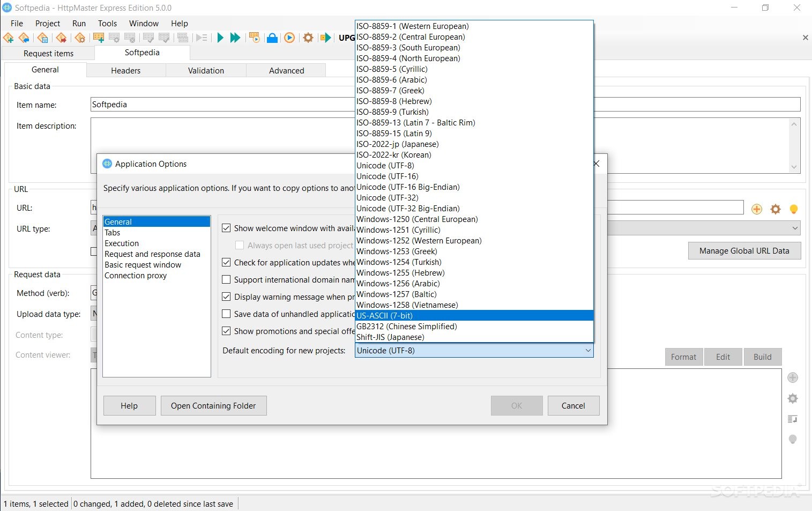Click the save project toolbar icon
The height and width of the screenshot is (511, 812).
(43, 38)
